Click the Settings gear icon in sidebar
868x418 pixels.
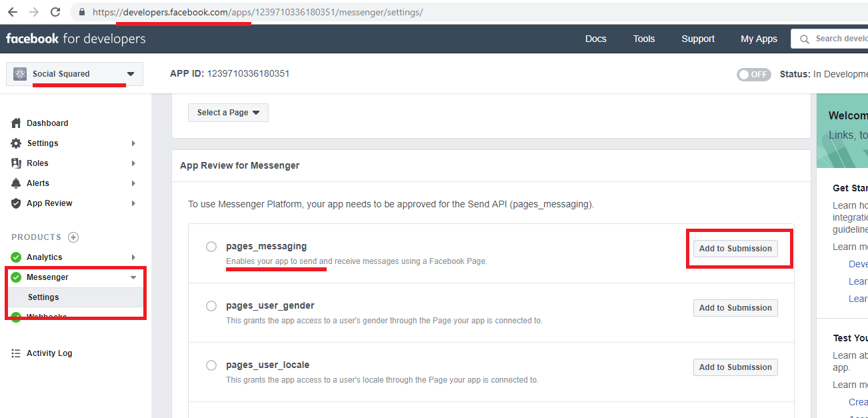[16, 143]
